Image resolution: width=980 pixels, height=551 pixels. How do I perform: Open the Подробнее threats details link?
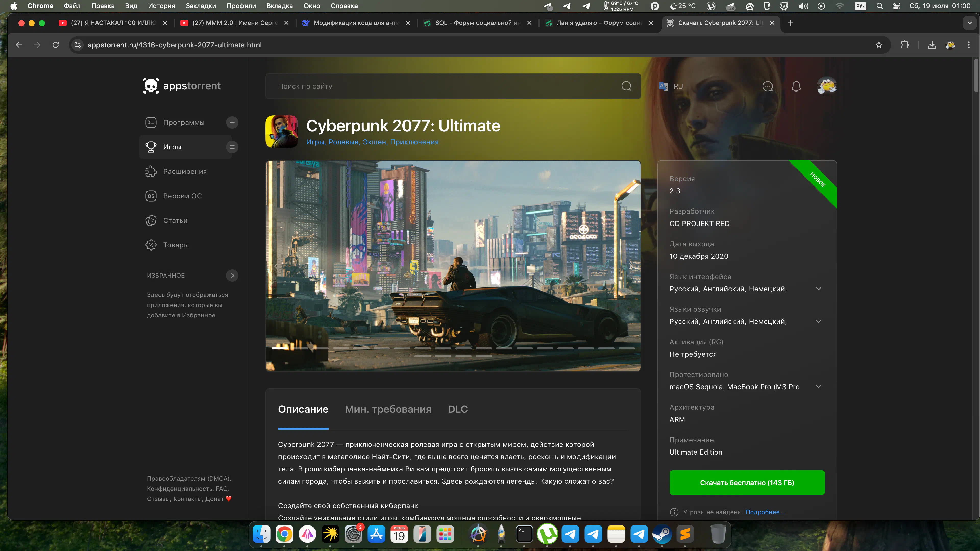(x=765, y=512)
